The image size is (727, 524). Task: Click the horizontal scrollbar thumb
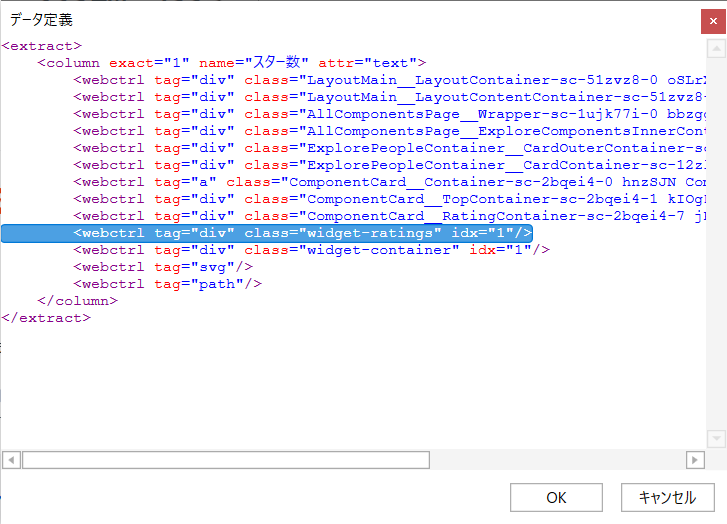click(226, 460)
